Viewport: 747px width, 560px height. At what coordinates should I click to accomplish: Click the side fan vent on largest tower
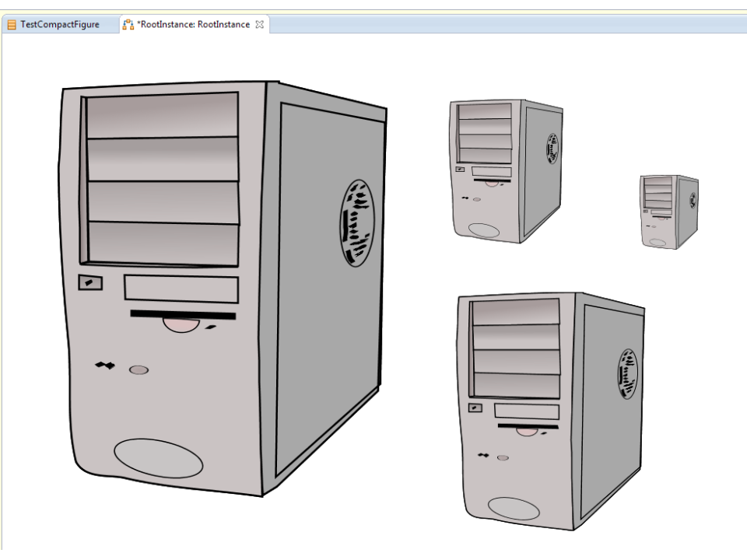click(357, 223)
